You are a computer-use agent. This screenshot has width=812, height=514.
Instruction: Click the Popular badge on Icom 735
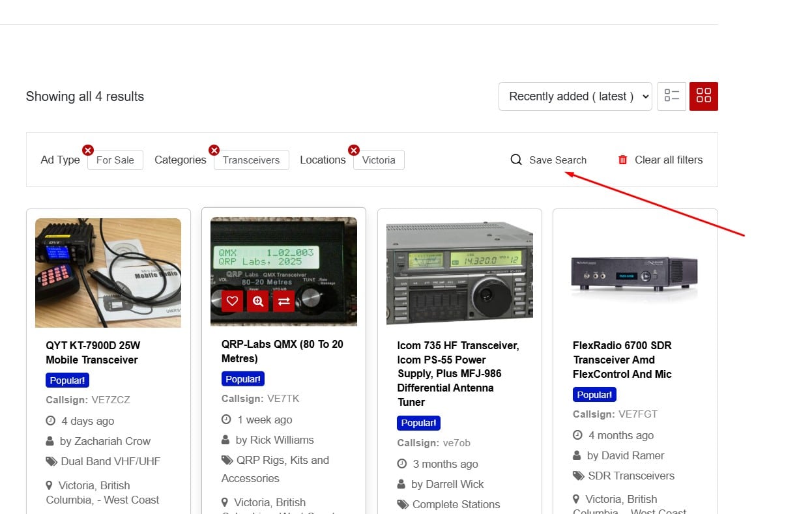(x=418, y=423)
